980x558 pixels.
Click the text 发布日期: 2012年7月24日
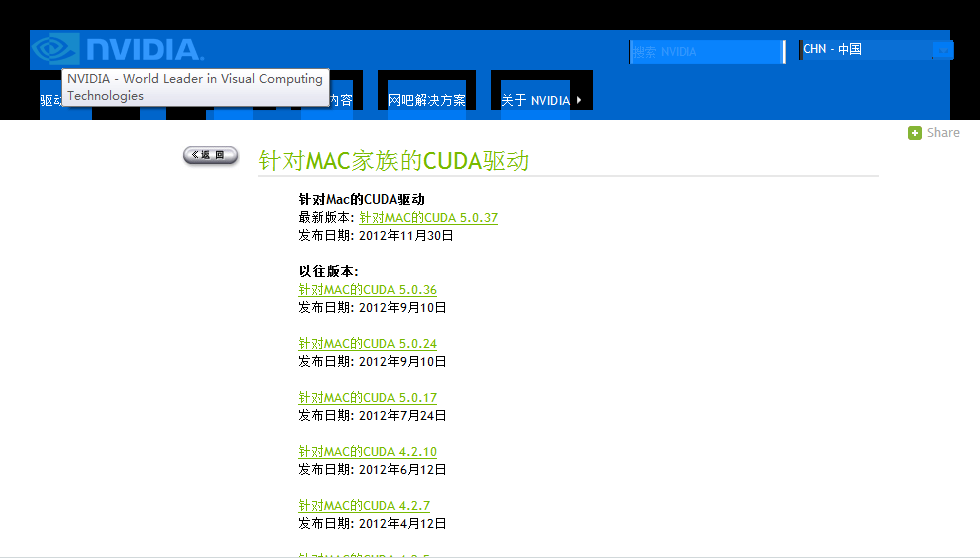(x=372, y=416)
